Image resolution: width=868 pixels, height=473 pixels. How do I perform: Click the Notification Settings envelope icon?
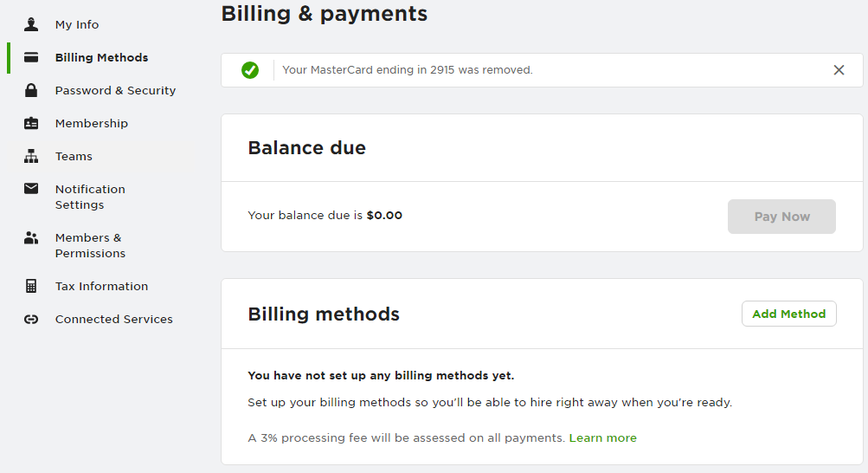click(x=31, y=188)
